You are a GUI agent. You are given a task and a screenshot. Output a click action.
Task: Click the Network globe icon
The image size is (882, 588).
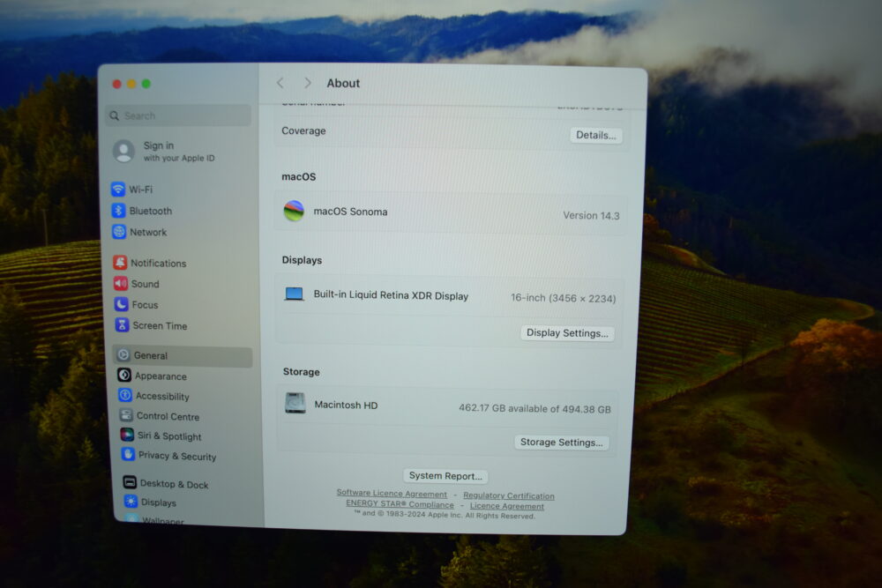119,232
